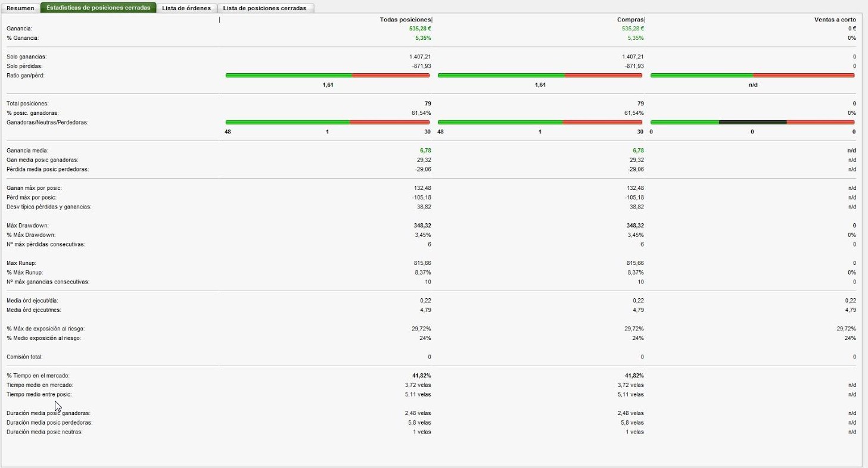The image size is (868, 468).
Task: Select the 'Comisión total:' label
Action: pyautogui.click(x=24, y=357)
